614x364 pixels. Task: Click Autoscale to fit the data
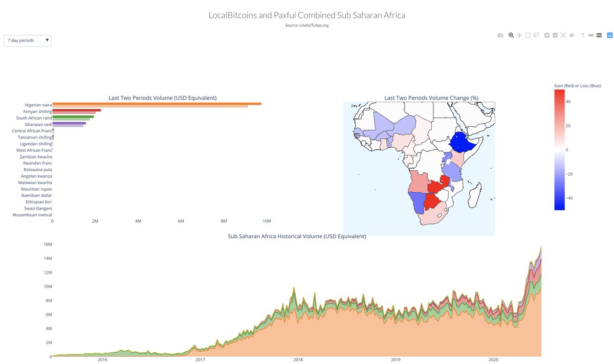point(563,35)
